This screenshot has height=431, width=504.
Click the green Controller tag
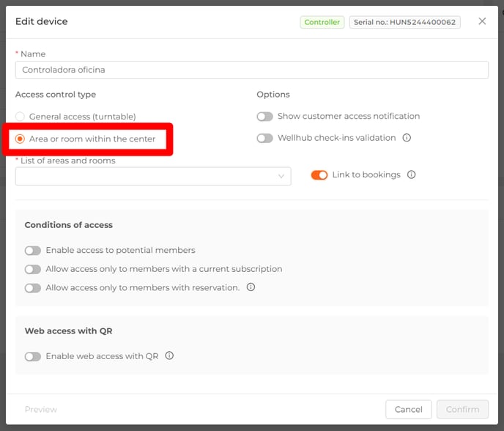[x=322, y=22]
